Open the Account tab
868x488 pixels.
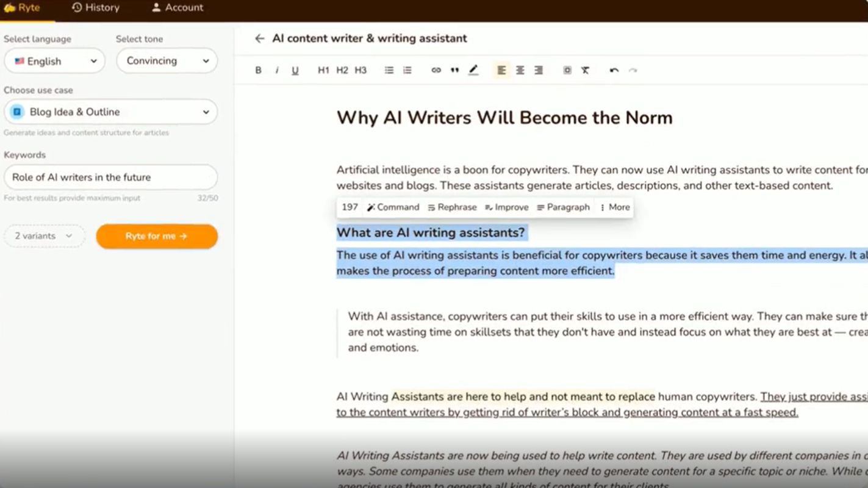[x=178, y=8]
